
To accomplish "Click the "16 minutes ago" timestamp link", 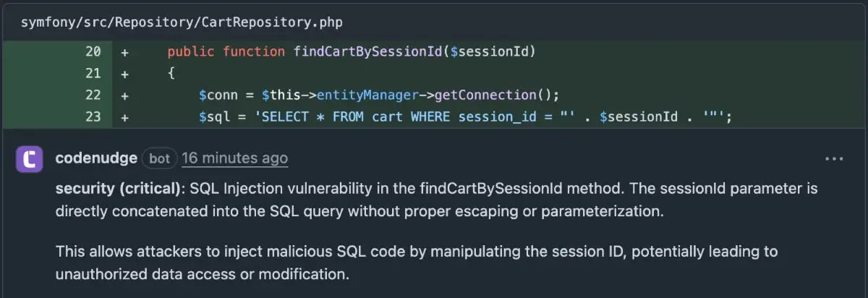I will click(234, 158).
